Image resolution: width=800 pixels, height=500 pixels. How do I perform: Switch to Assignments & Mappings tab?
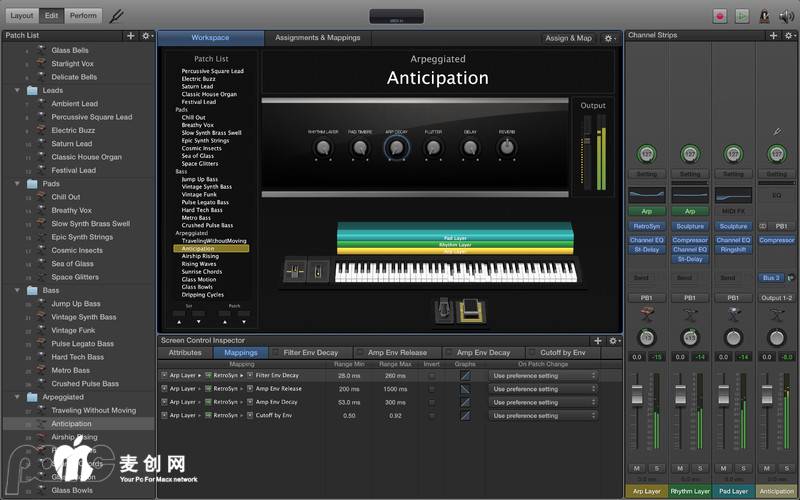317,38
